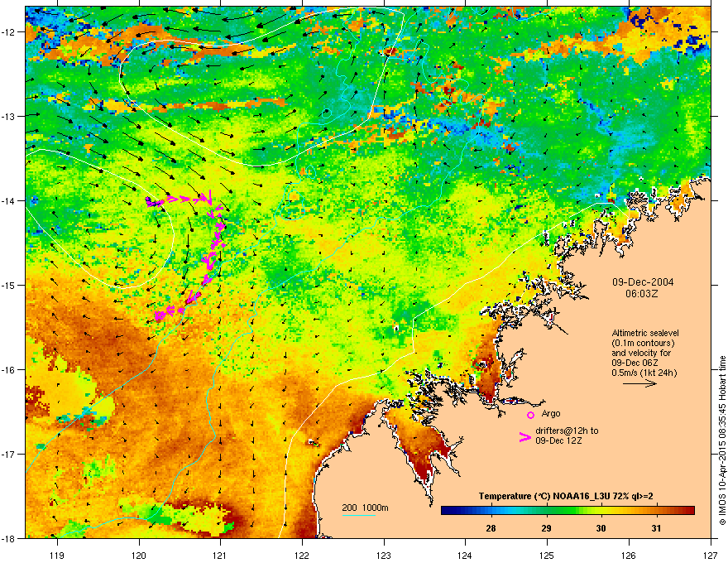Click the temperature colorbar gradient
The image size is (728, 563).
point(568,511)
